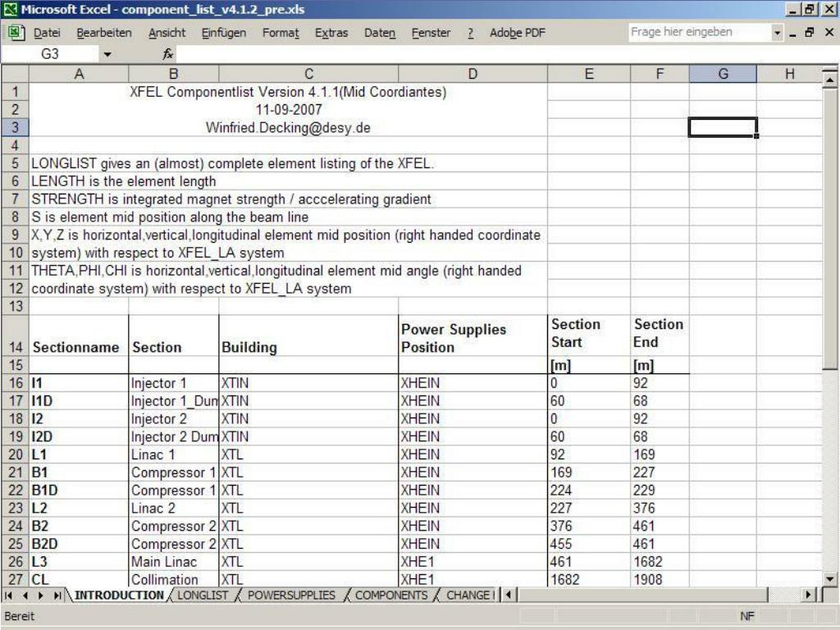Click the 'Building' header cell
The height and width of the screenshot is (630, 840).
click(308, 336)
